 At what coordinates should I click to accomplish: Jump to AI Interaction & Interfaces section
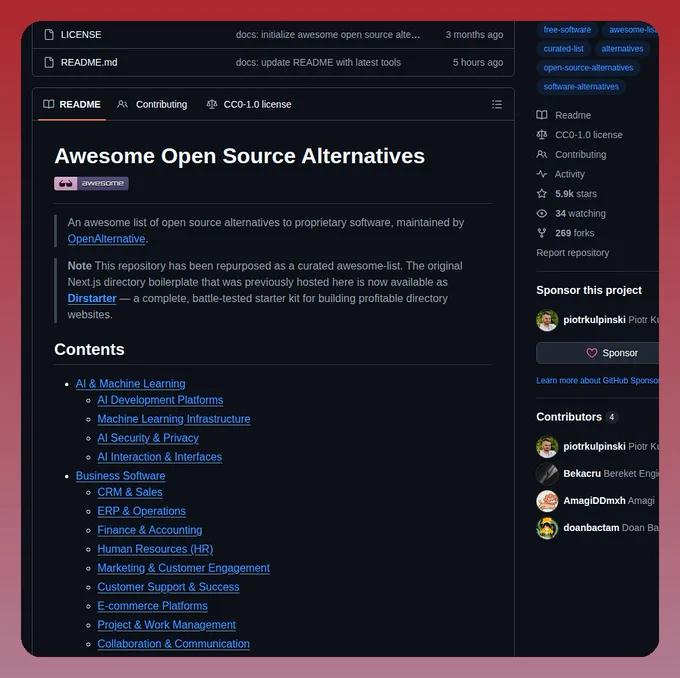coord(160,457)
